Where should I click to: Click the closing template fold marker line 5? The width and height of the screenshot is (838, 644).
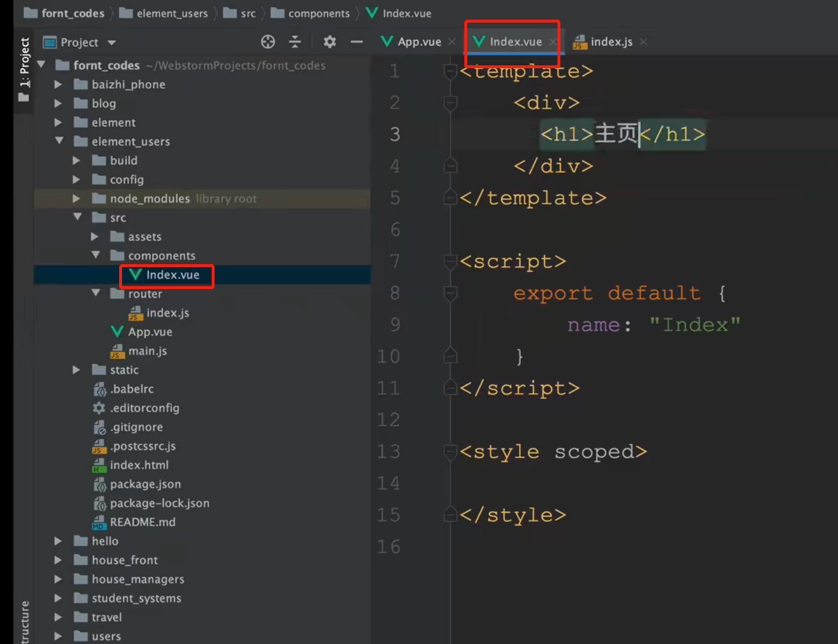(x=450, y=198)
